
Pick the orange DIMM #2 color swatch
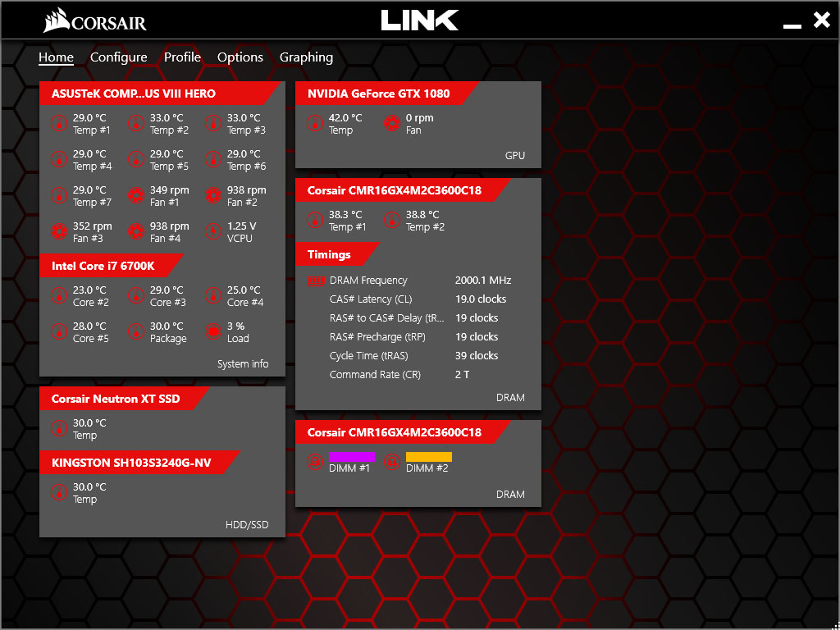(428, 457)
